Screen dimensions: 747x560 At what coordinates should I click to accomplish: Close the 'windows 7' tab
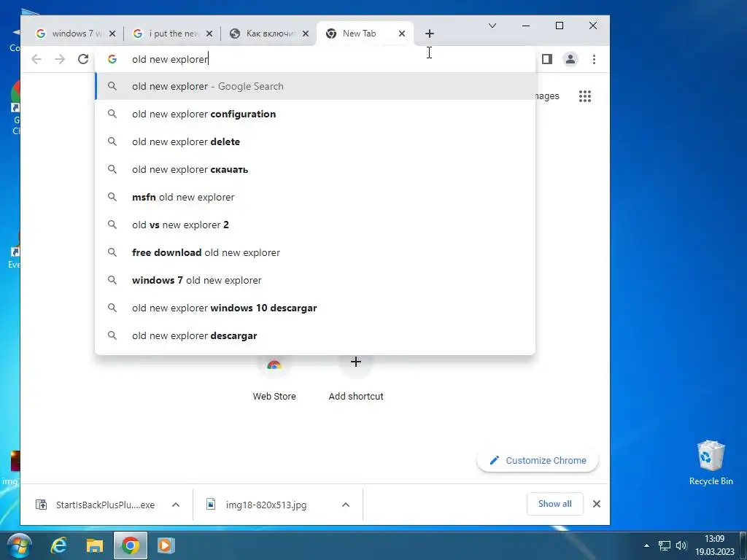point(112,34)
